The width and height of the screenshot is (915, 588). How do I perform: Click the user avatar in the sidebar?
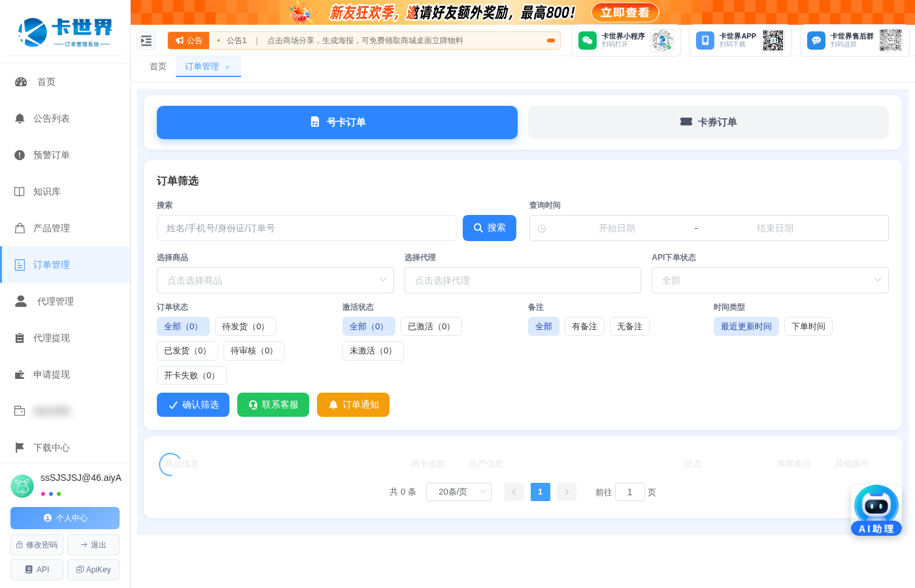pyautogui.click(x=22, y=486)
